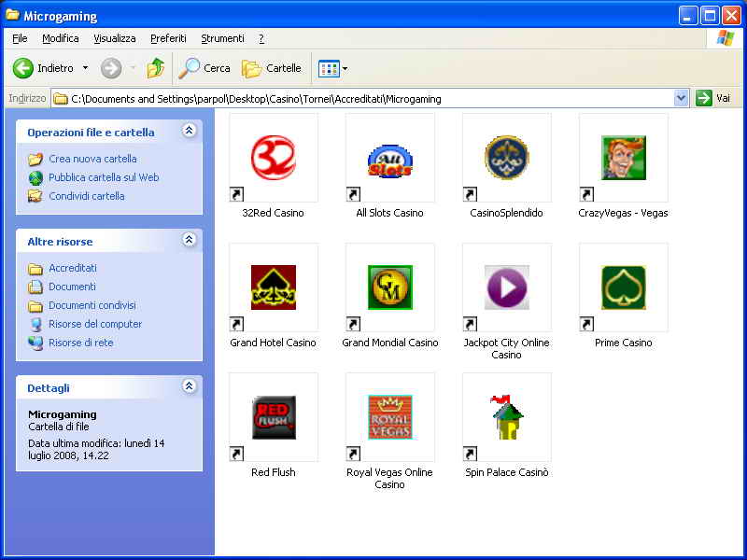The image size is (747, 560).
Task: Click the Risorse di rete link
Action: tap(81, 343)
